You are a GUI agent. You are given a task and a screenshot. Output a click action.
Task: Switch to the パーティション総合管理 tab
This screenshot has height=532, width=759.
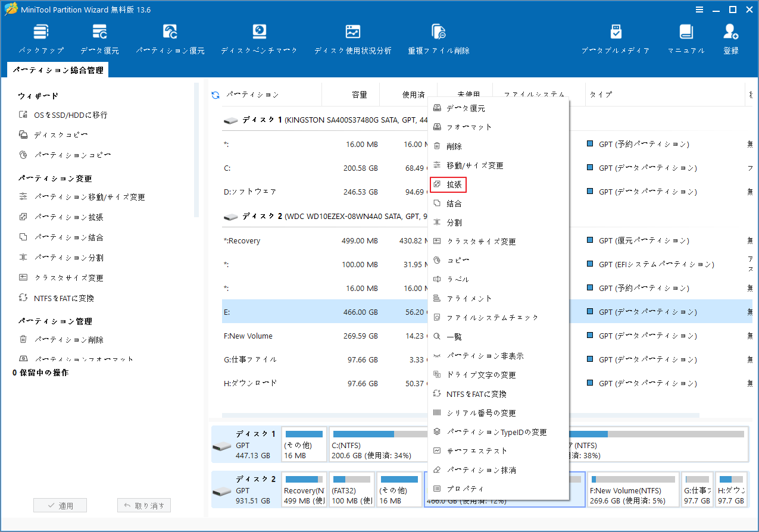(57, 70)
